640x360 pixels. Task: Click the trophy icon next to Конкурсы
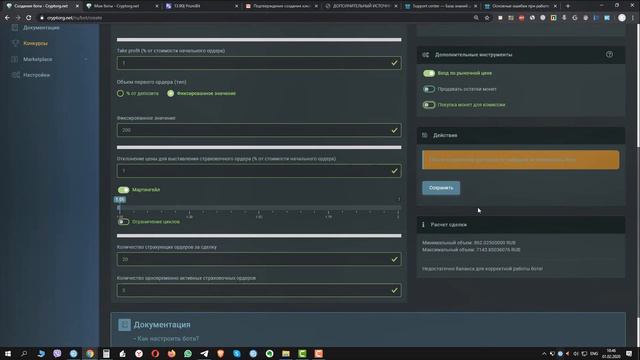(15, 43)
